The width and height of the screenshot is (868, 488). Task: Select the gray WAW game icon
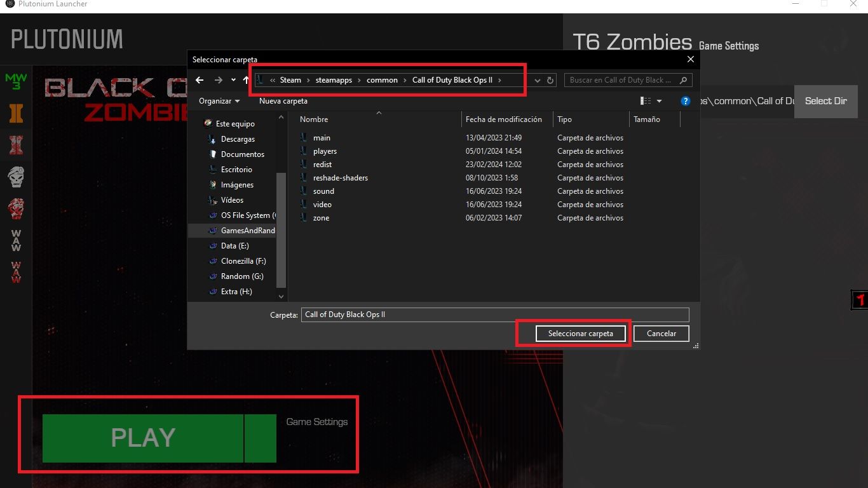click(x=16, y=240)
